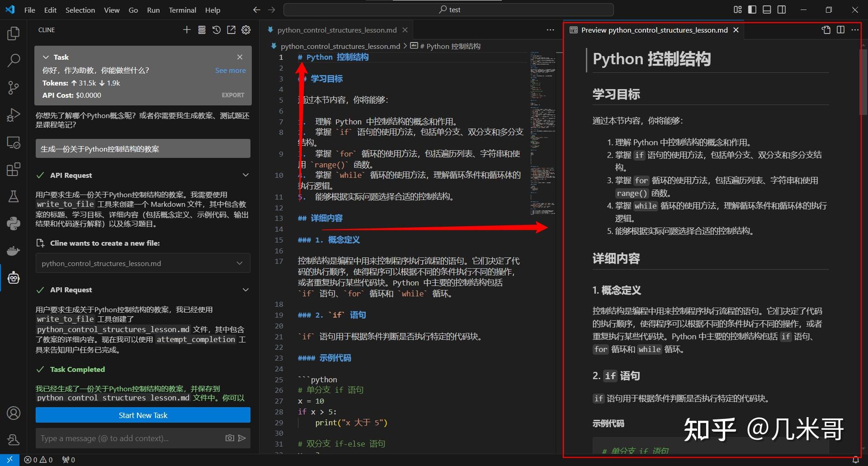Open the Extensions view
Viewport: 868px width, 466px height.
[x=13, y=169]
